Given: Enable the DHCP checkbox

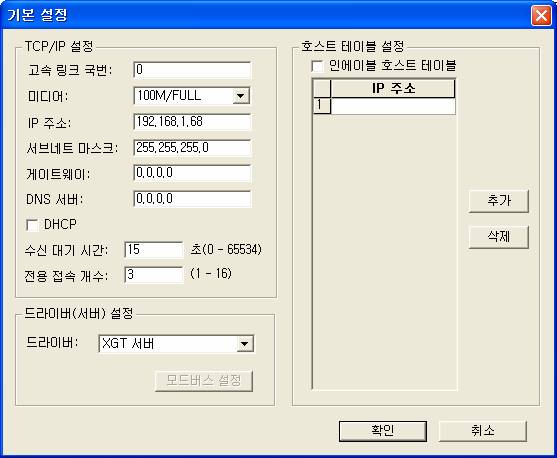Looking at the screenshot, I should [32, 225].
